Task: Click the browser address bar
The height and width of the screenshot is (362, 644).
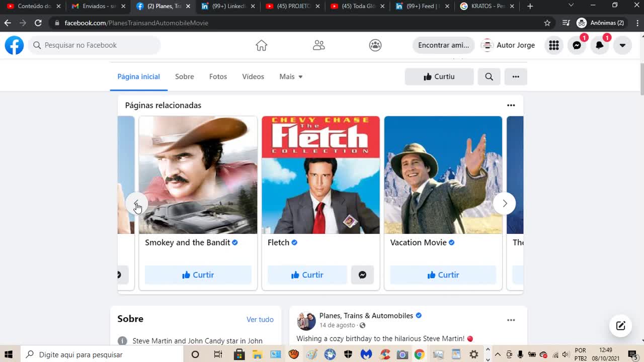Action: pos(297,23)
